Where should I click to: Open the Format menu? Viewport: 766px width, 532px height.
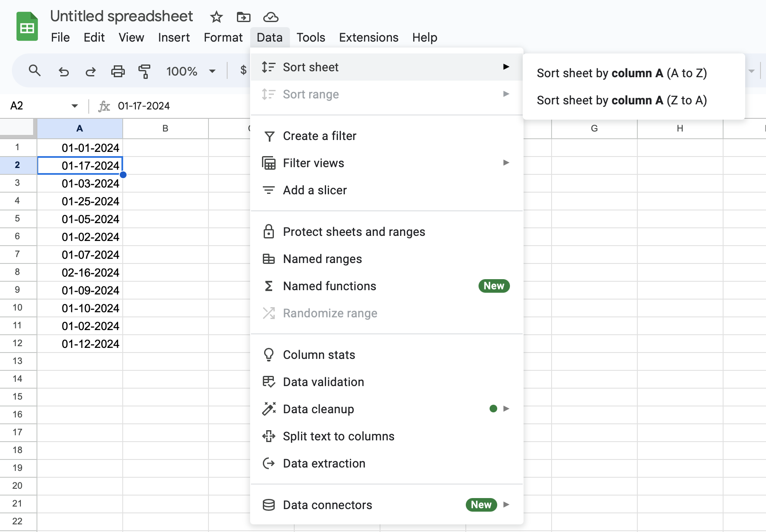click(x=223, y=37)
